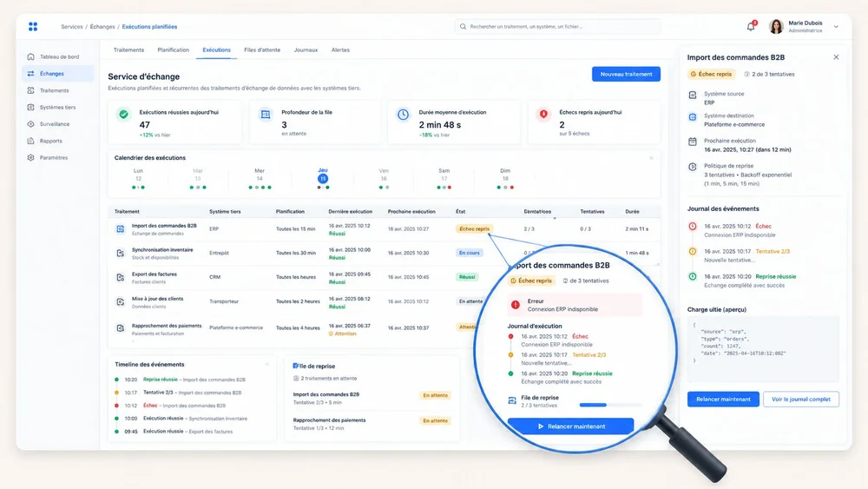Select the Exécutions tab
The height and width of the screenshot is (489, 868).
pyautogui.click(x=216, y=50)
